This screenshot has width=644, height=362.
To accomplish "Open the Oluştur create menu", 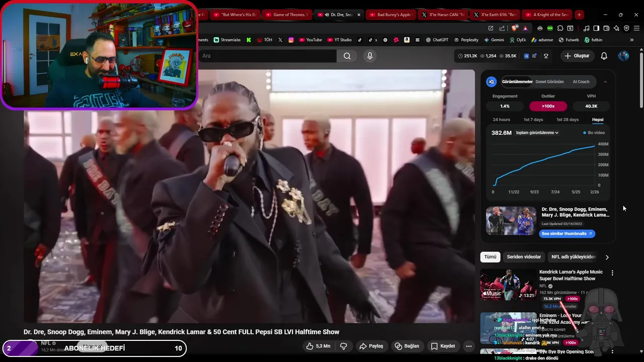I will tap(577, 56).
